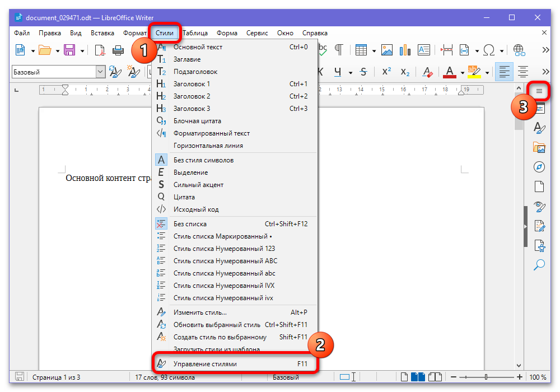This screenshot has height=392, width=560.
Task: Expand the underline style dropdown arrow
Action: 351,72
